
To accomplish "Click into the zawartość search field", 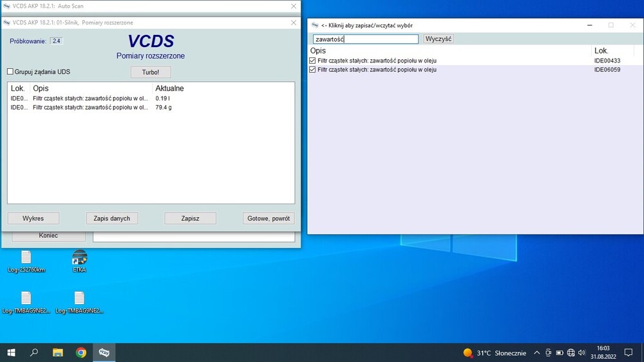I will tap(365, 39).
